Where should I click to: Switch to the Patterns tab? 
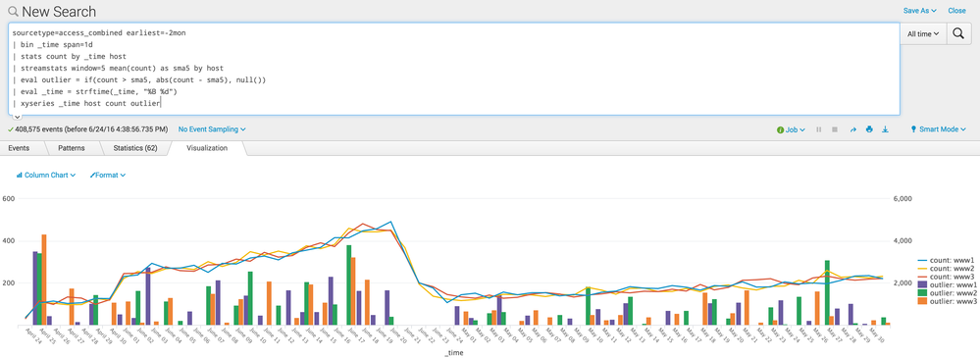coord(72,148)
